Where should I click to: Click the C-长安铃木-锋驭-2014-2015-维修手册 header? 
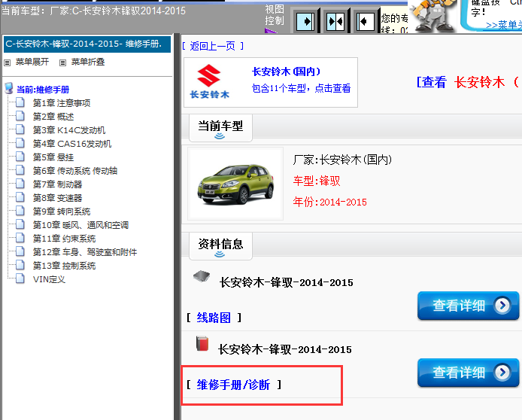click(87, 44)
